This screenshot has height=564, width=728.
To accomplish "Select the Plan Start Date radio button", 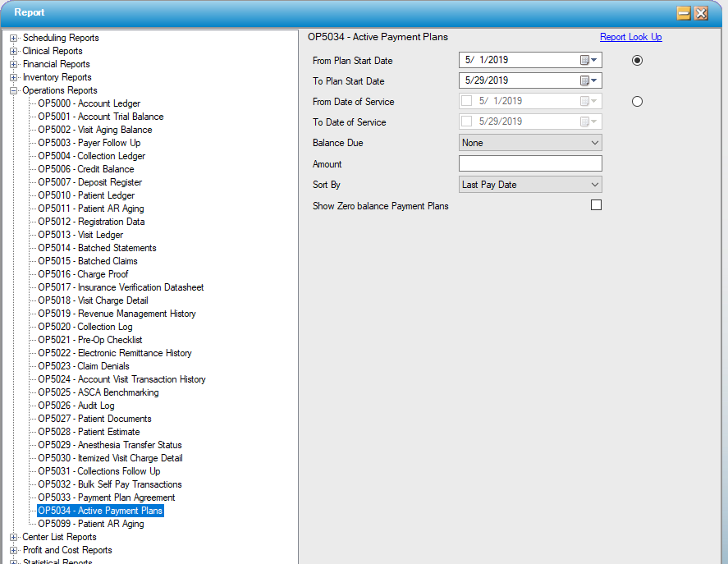I will pos(638,61).
